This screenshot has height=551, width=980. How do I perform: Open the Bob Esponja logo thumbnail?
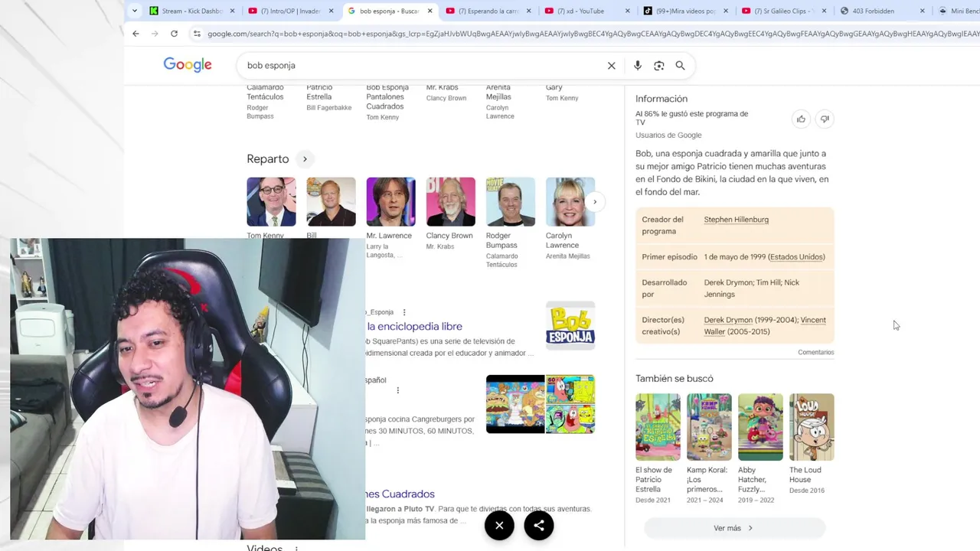(570, 325)
